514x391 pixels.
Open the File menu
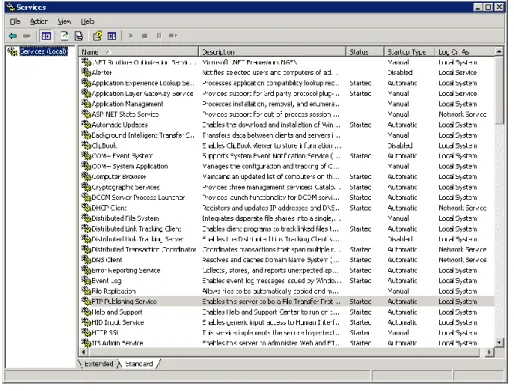point(15,22)
